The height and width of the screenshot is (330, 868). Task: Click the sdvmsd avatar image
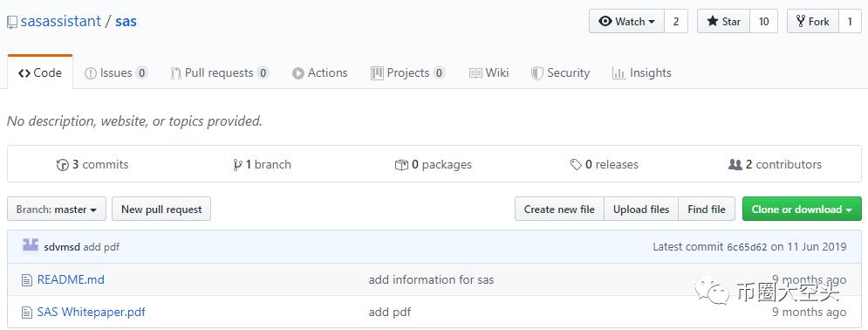coord(30,244)
